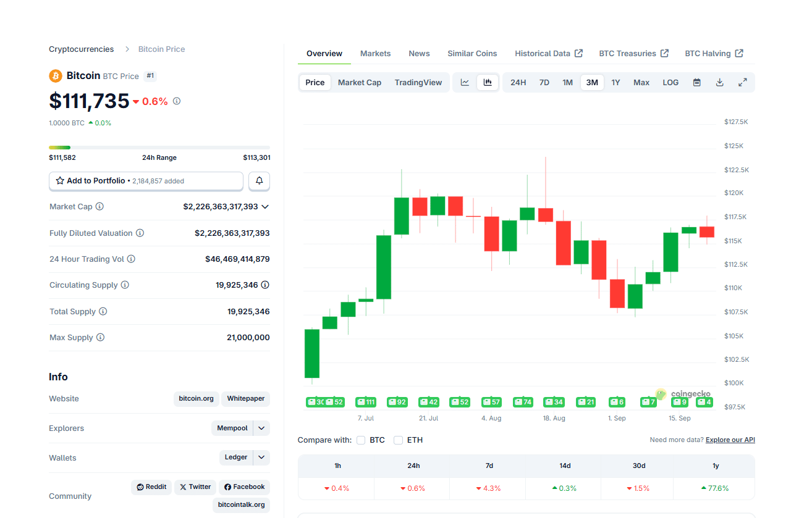The image size is (812, 518).
Task: Enable BTC comparison checkbox
Action: (x=361, y=440)
